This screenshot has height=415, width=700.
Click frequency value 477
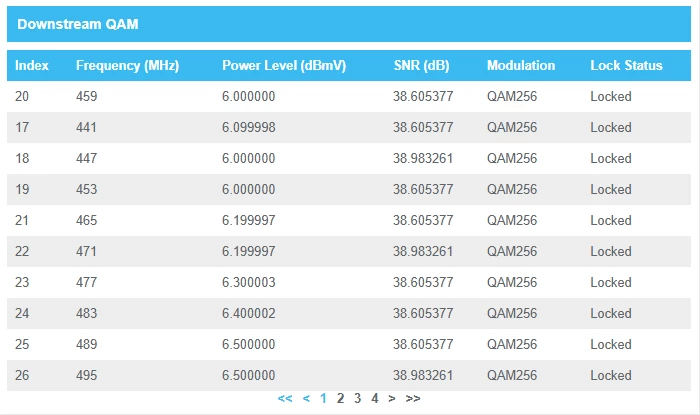click(86, 282)
